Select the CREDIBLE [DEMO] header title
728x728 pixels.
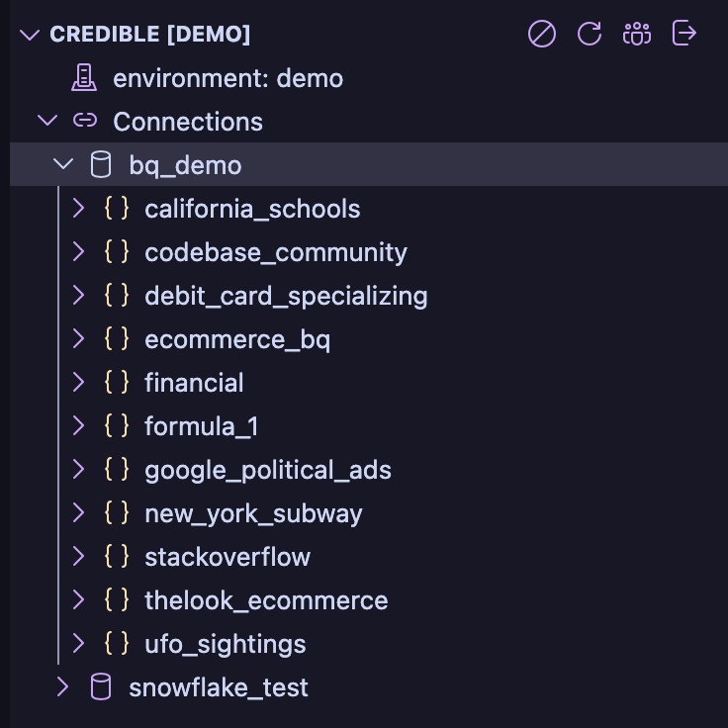tap(150, 35)
